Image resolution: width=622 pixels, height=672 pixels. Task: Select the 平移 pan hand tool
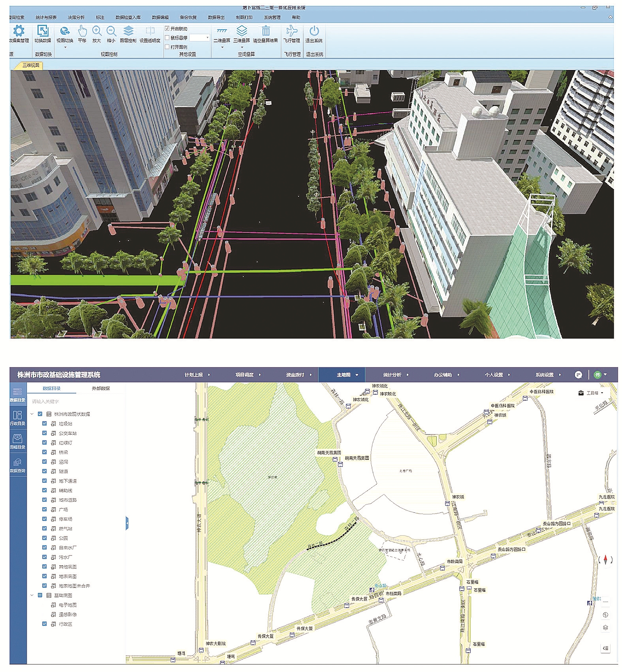coord(82,31)
